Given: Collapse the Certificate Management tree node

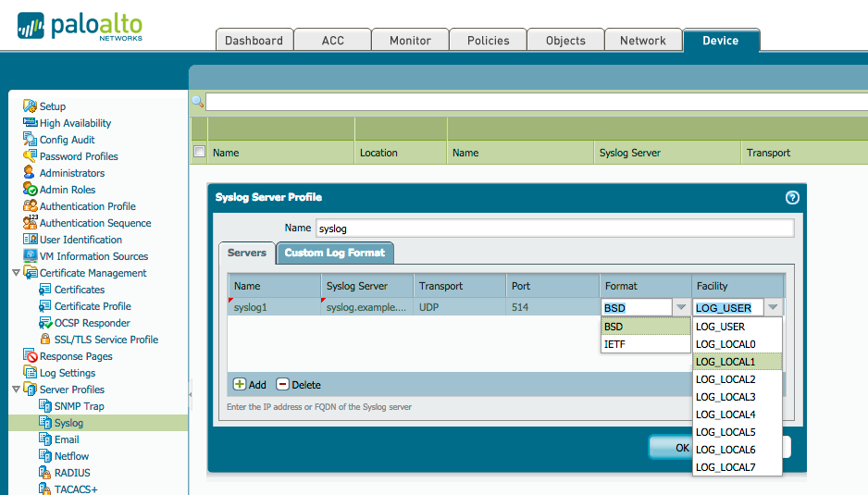Looking at the screenshot, I should (x=16, y=273).
